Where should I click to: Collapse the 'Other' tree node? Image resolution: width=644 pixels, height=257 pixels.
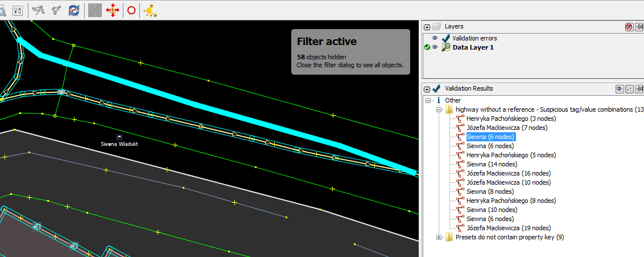(427, 100)
